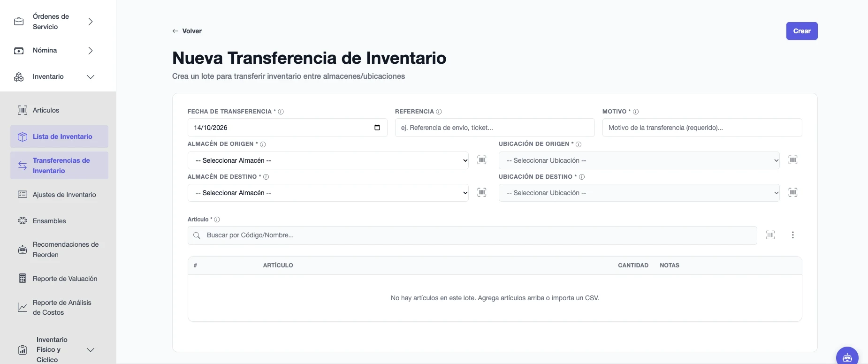Scan barcode for Almacén de Destino

click(482, 192)
